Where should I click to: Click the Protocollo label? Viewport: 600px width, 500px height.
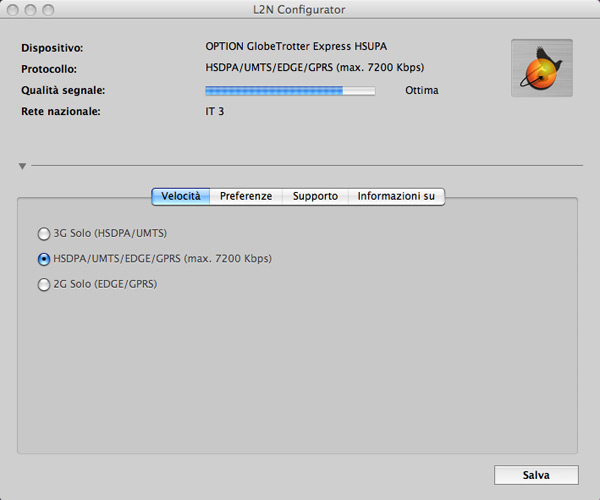tap(49, 69)
